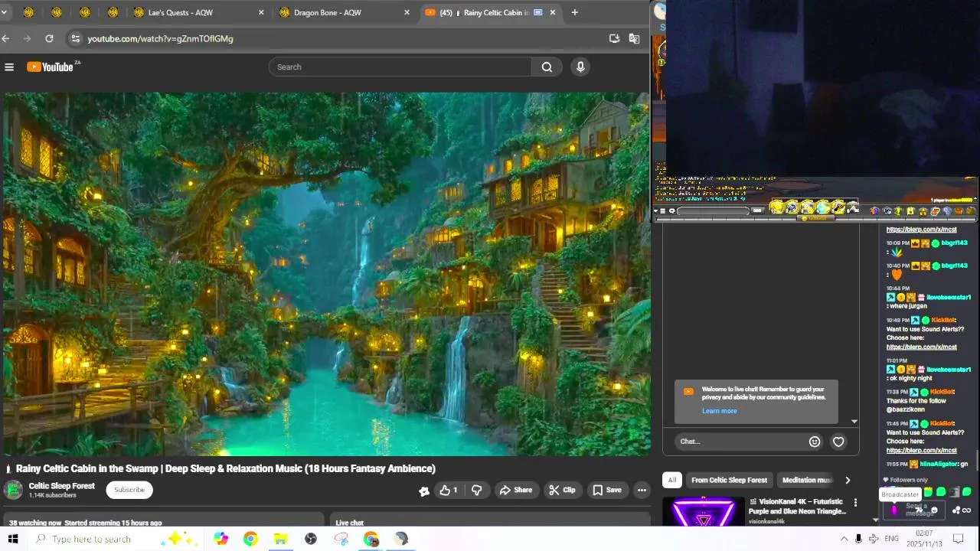The image size is (980, 551).
Task: Send a heart reaction in live chat
Action: (838, 442)
